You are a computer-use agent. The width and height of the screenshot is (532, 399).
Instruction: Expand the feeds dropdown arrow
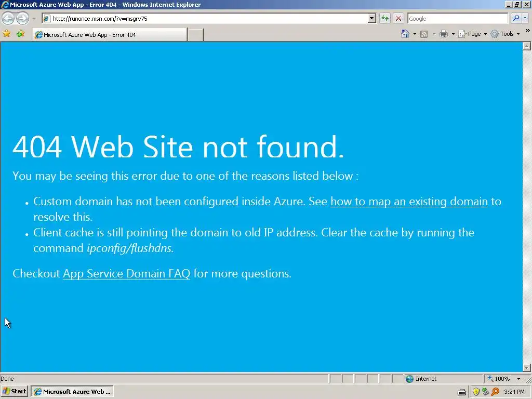click(434, 34)
